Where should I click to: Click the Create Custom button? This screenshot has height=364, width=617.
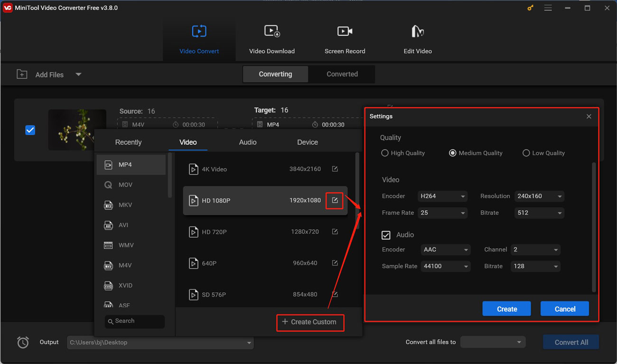(x=309, y=322)
